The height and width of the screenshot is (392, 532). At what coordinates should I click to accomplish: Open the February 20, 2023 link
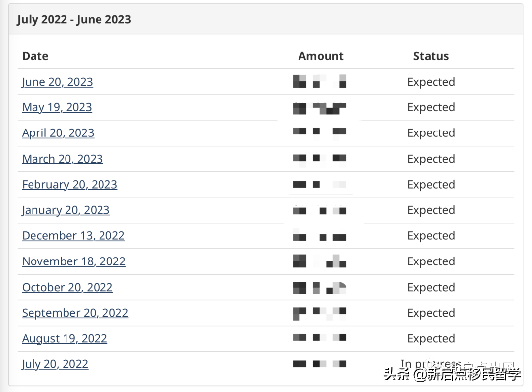pyautogui.click(x=69, y=184)
